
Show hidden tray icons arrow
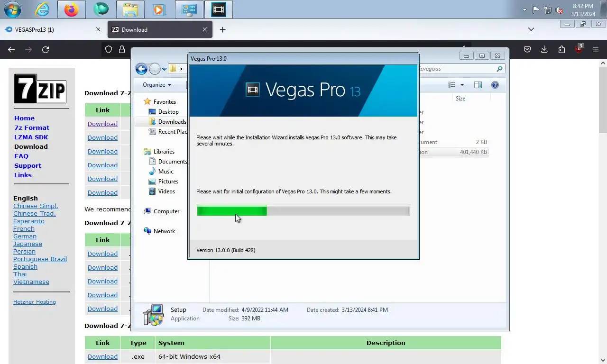point(524,10)
